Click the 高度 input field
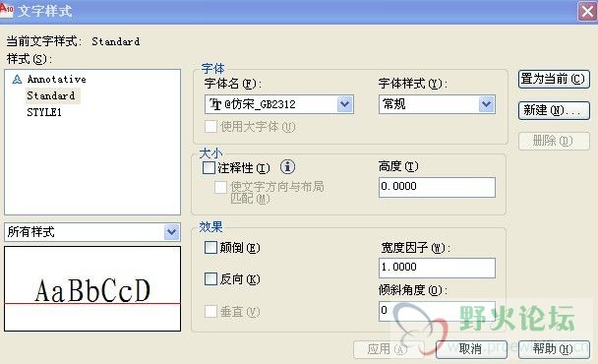 [x=437, y=187]
